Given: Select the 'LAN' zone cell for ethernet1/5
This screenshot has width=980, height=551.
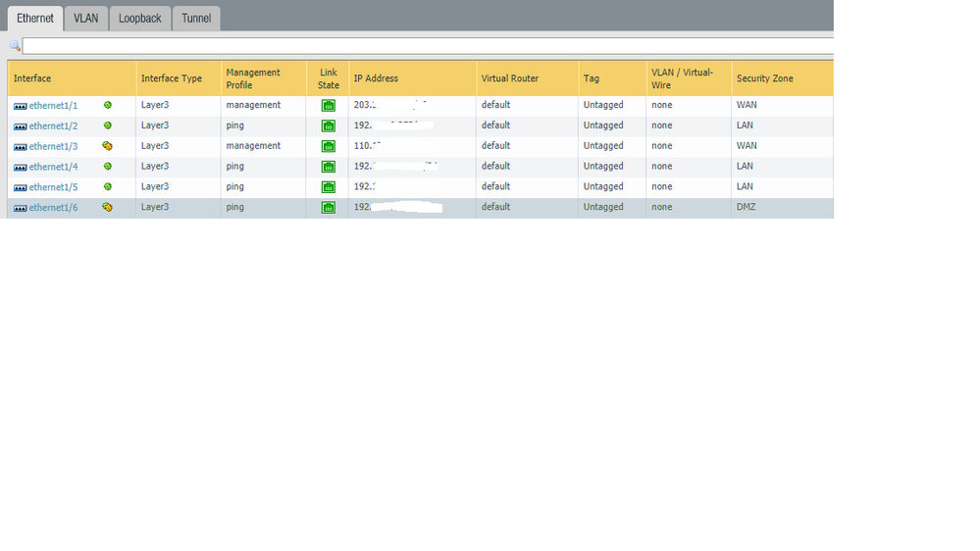Looking at the screenshot, I should coord(783,187).
